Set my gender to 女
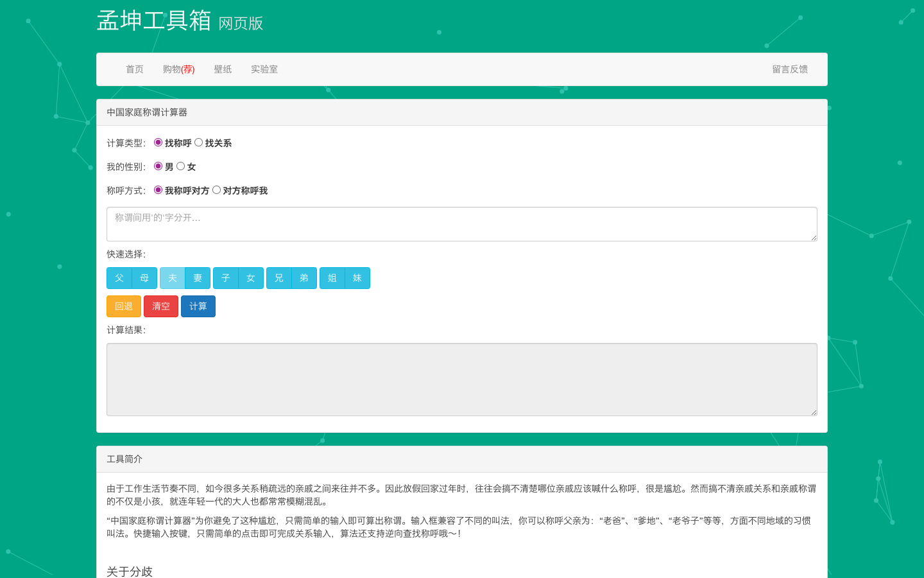The width and height of the screenshot is (924, 578). tap(180, 166)
